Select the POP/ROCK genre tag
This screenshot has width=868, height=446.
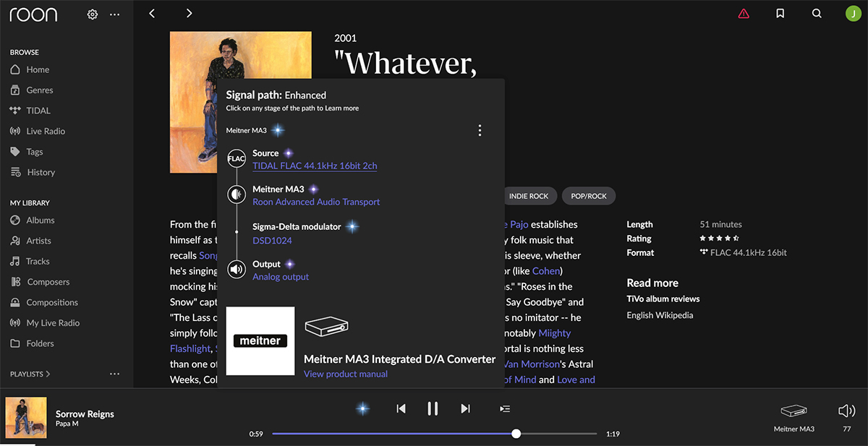589,196
